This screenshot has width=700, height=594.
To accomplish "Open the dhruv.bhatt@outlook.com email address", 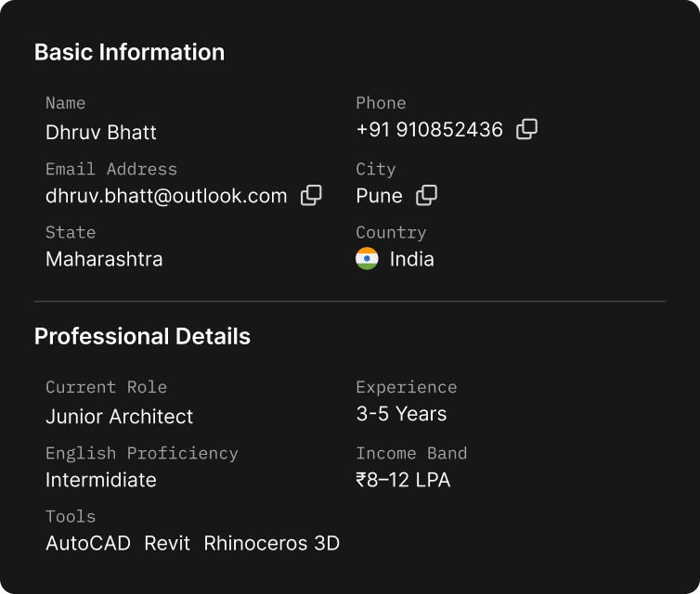I will (166, 197).
